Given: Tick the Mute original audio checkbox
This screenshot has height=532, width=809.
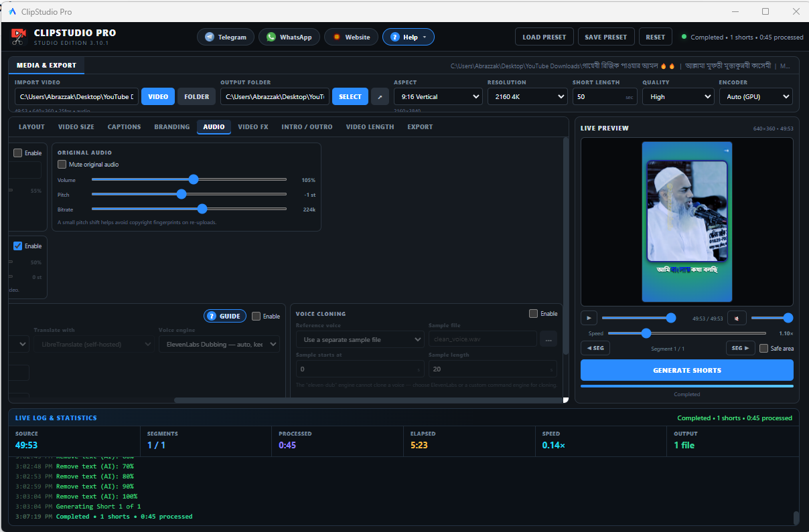Looking at the screenshot, I should pos(62,164).
